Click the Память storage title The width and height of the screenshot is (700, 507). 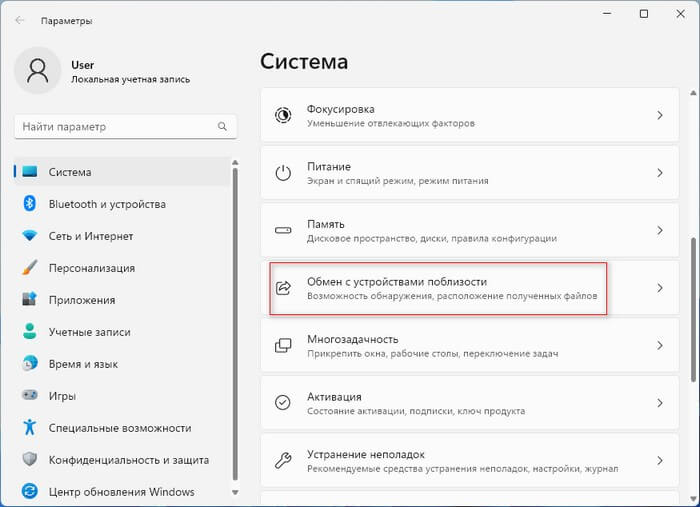coord(326,224)
